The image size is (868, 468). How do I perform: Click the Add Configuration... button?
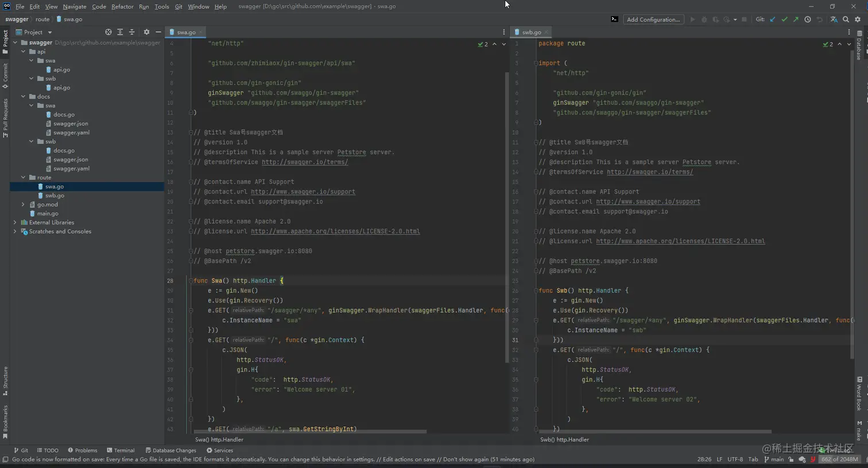click(653, 19)
